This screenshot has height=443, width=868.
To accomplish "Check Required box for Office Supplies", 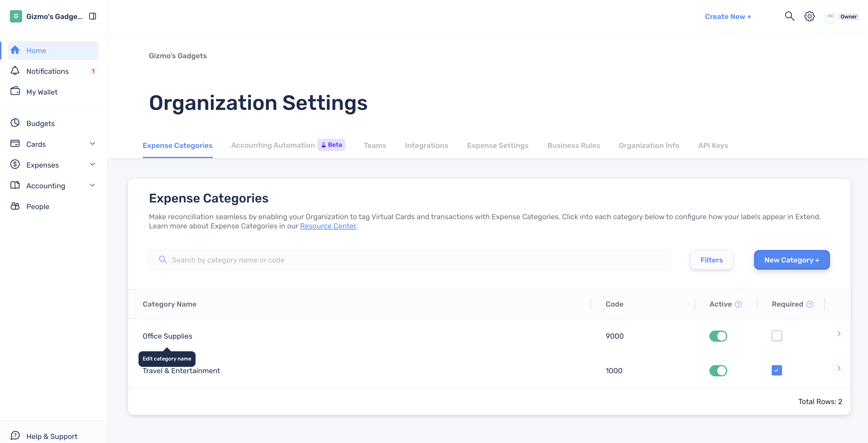I will click(777, 336).
